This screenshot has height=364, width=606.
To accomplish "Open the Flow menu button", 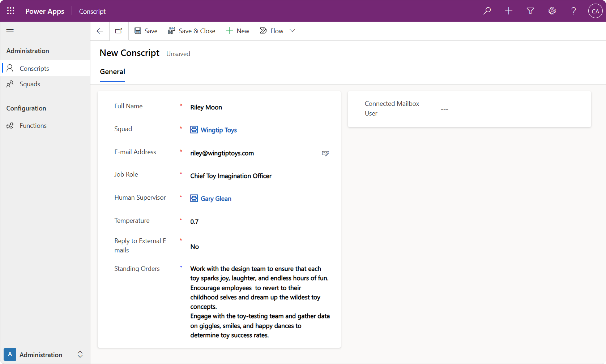I will pos(272,31).
